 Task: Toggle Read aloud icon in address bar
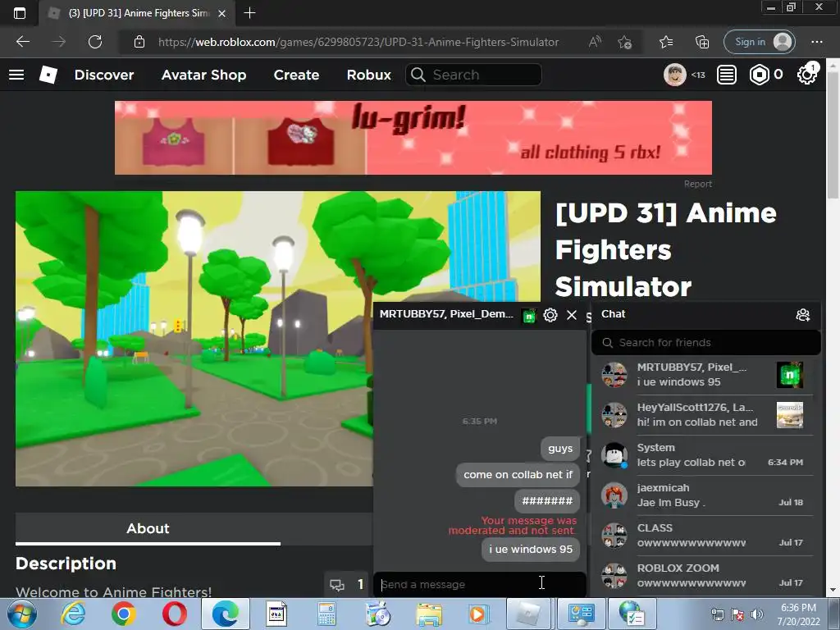pos(595,42)
